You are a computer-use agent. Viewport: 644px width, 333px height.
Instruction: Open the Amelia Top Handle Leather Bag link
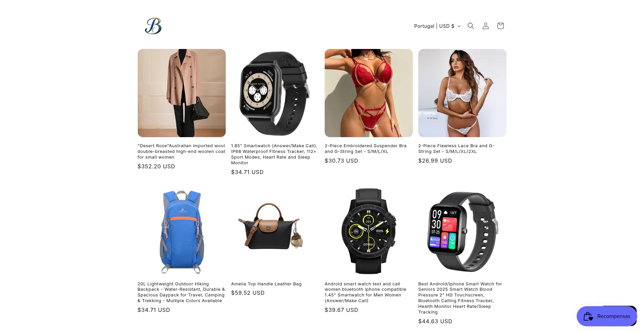tap(266, 284)
